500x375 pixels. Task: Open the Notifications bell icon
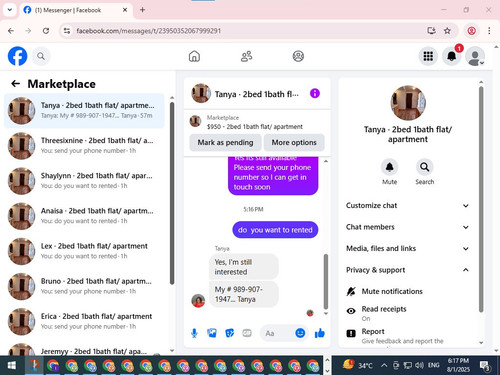(451, 56)
